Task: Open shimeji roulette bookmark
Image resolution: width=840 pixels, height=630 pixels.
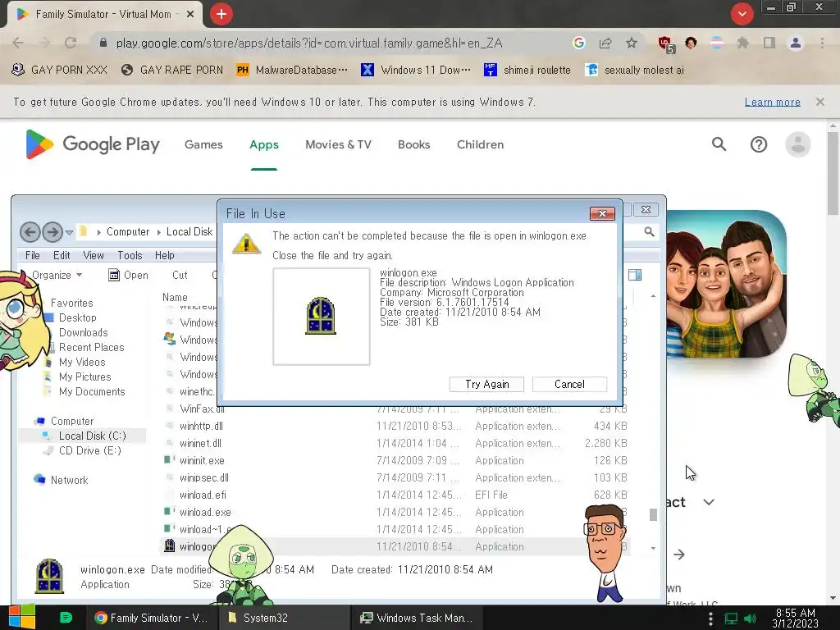Action: [x=527, y=70]
